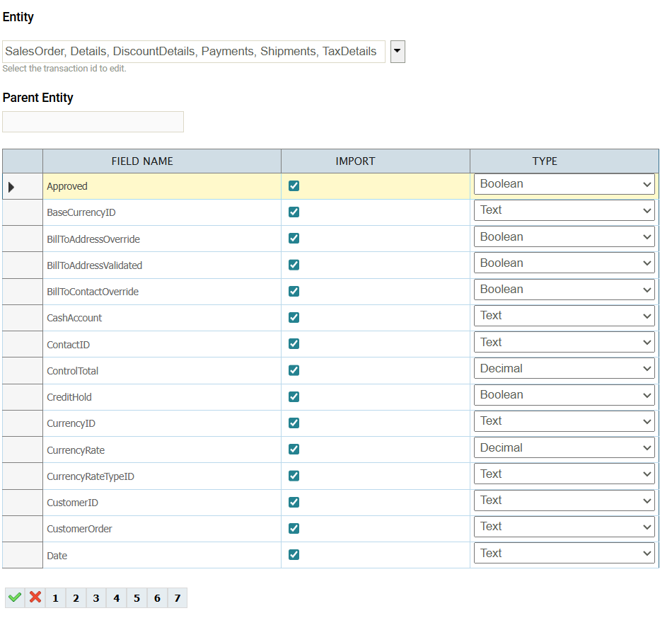Click the row selector arrow beside Approved

coord(11,187)
